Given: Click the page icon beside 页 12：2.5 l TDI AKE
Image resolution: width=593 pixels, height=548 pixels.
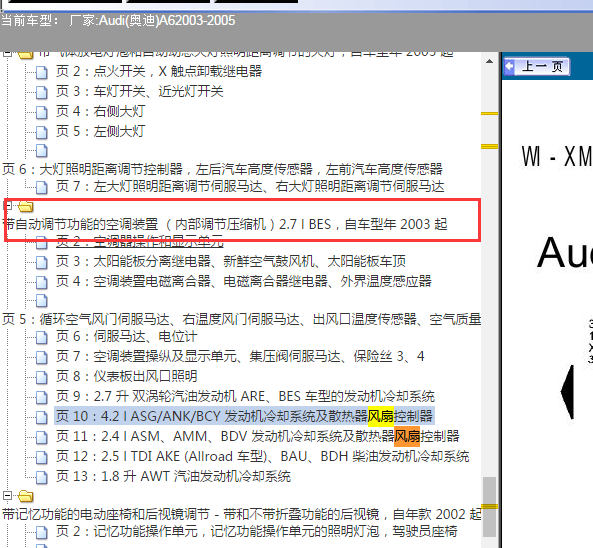Looking at the screenshot, I should click(x=42, y=457).
